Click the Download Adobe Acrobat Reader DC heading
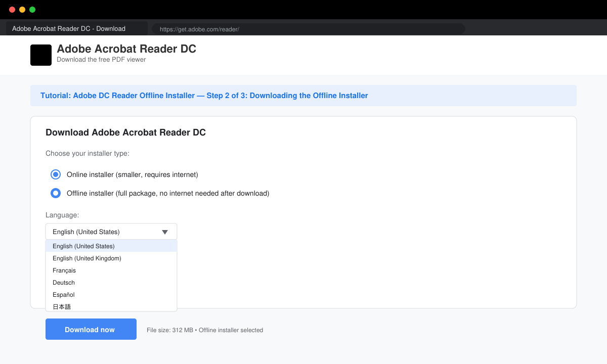Image resolution: width=607 pixels, height=364 pixels. pyautogui.click(x=125, y=132)
